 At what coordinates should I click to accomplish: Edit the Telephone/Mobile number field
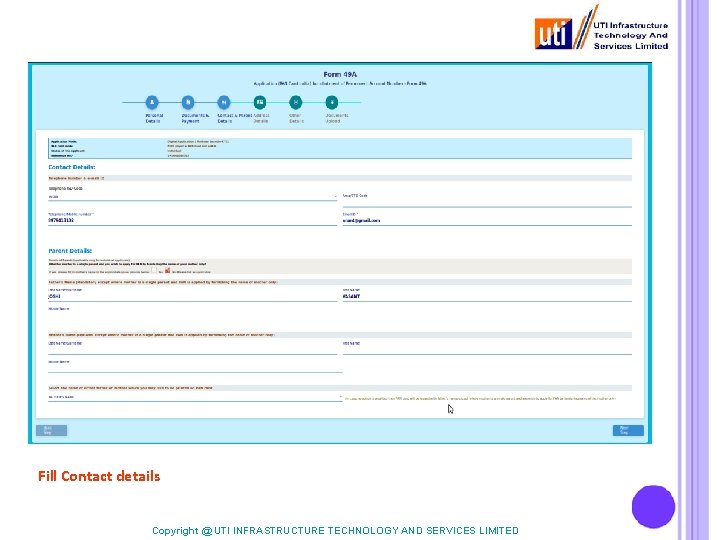coord(192,221)
